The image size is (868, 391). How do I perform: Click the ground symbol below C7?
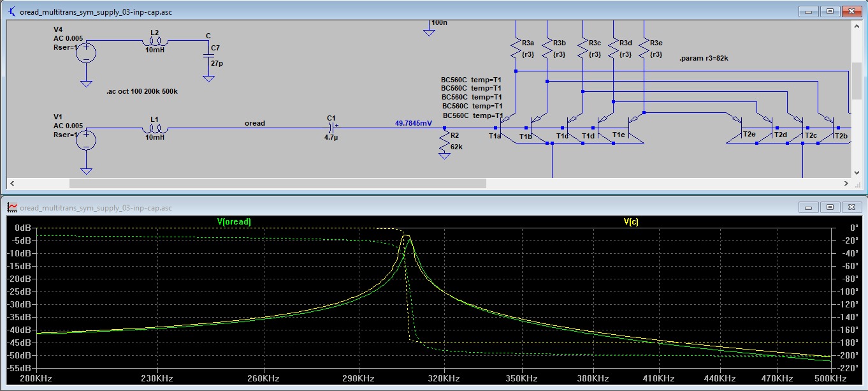click(208, 78)
